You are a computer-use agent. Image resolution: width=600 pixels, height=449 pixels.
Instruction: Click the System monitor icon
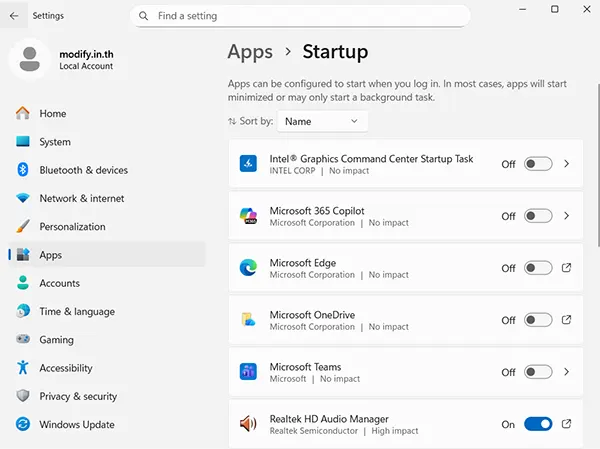[23, 142]
